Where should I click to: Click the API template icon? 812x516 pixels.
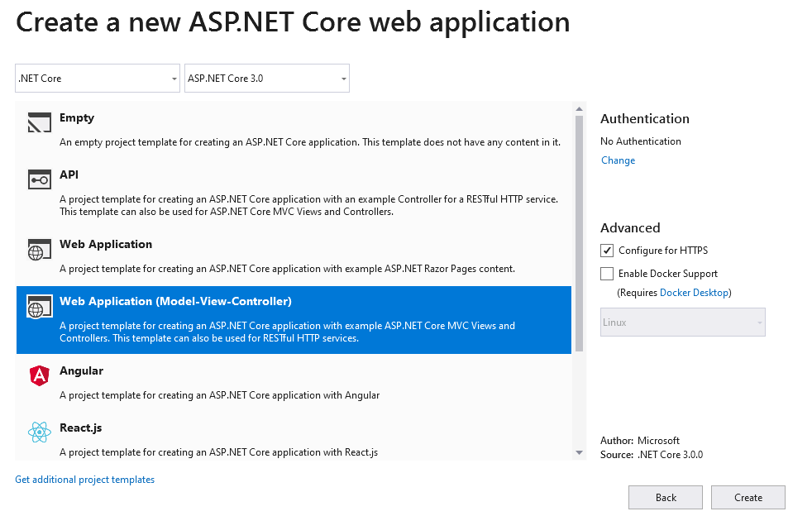(40, 179)
